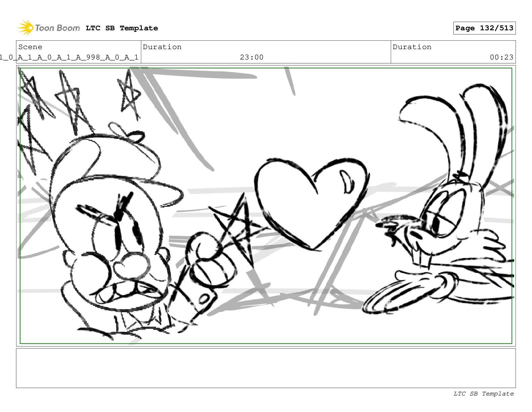The height and width of the screenshot is (412, 532).
Task: Select the duration value '23:00'
Action: (252, 58)
